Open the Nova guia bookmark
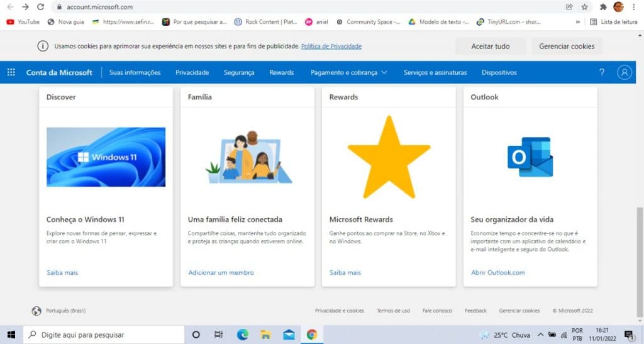The width and height of the screenshot is (644, 344). 65,22
